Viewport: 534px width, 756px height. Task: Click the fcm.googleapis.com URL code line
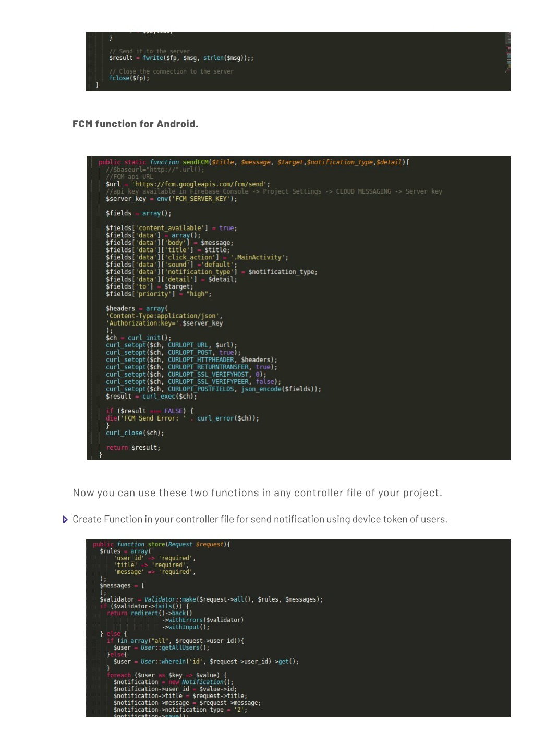tap(188, 184)
